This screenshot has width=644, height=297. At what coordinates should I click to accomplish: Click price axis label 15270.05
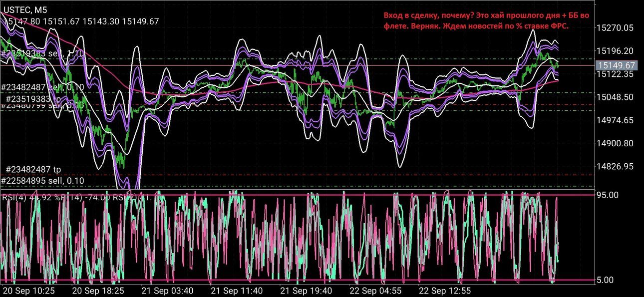pos(616,28)
